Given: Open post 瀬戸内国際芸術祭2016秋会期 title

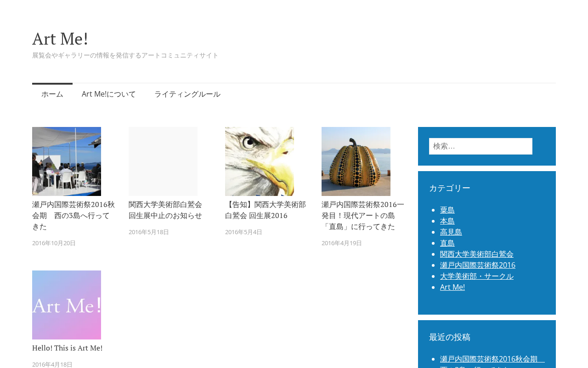Looking at the screenshot, I should point(73,215).
